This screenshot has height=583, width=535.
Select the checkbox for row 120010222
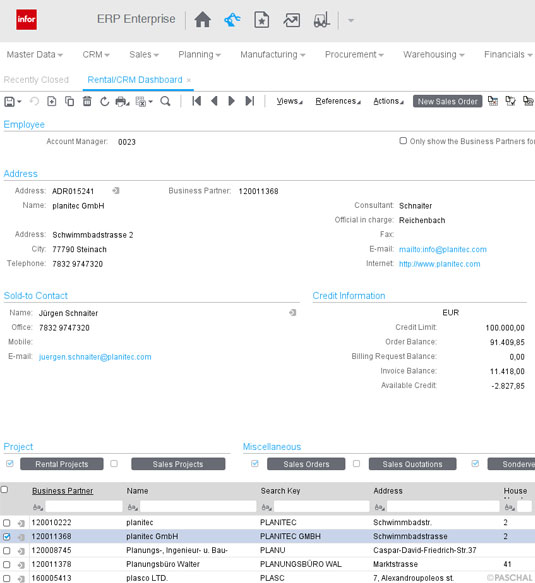pos(7,523)
